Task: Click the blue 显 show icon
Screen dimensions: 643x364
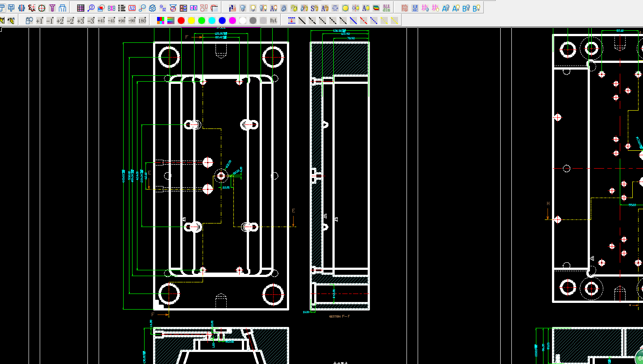Action: point(415,8)
